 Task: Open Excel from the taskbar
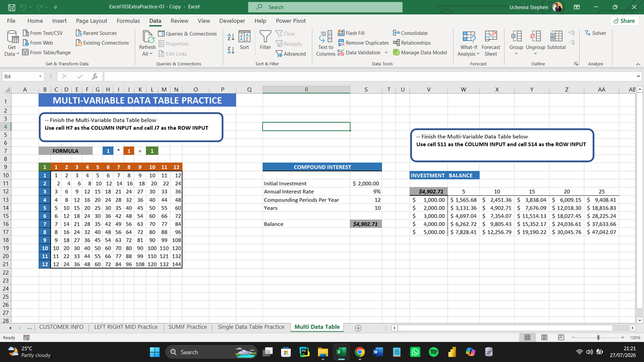coord(341,352)
